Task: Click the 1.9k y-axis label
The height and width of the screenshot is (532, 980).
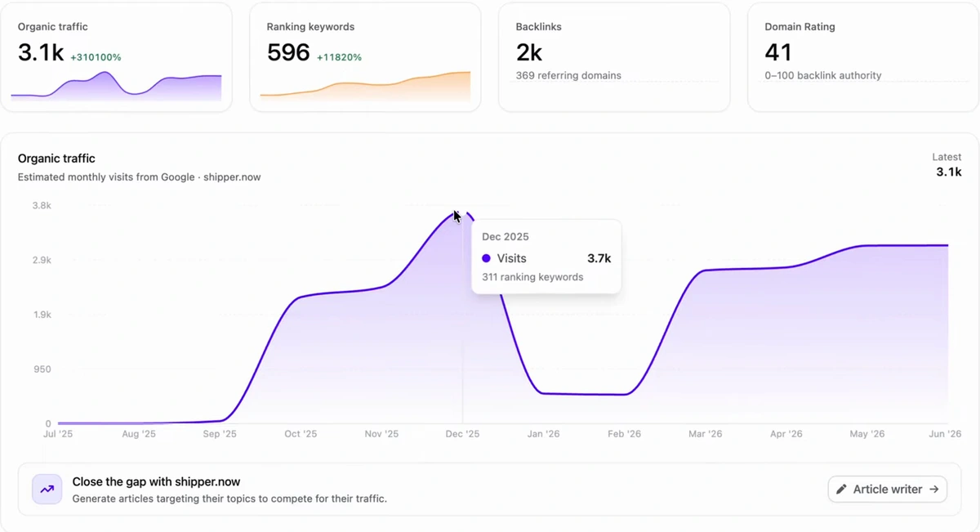Action: point(42,315)
